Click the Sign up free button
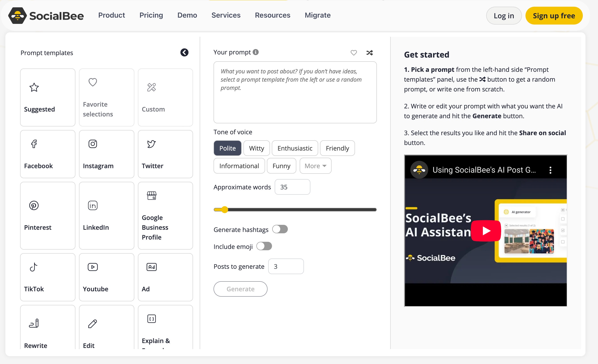Image resolution: width=598 pixels, height=364 pixels. pyautogui.click(x=554, y=16)
